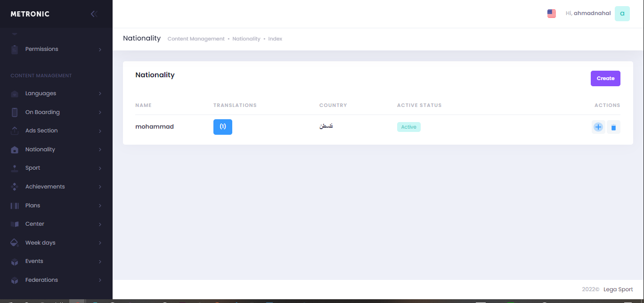The width and height of the screenshot is (644, 303).
Task: Click the US flag language icon
Action: [x=551, y=14]
